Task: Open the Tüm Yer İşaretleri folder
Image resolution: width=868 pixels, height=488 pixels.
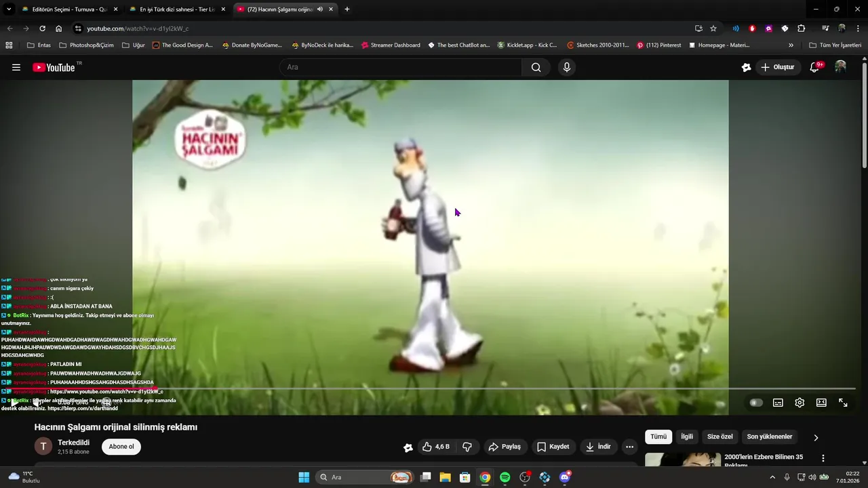Action: [x=835, y=45]
